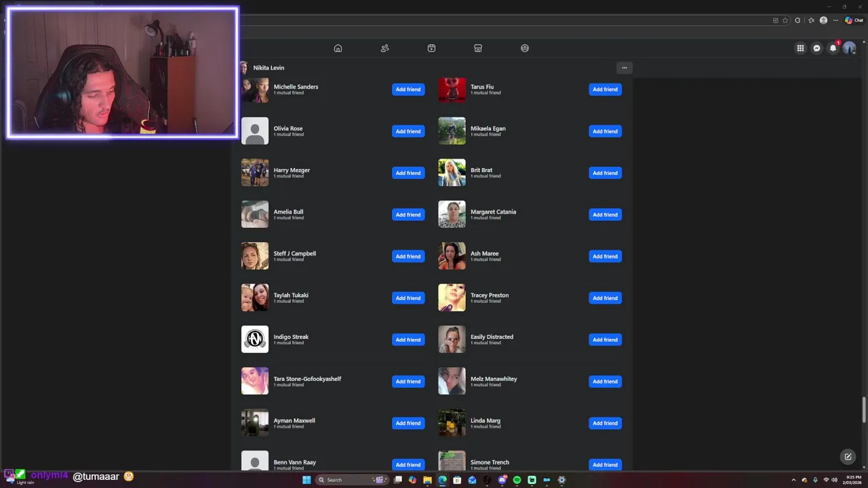
Task: Open Benn Vann Raay name link
Action: click(294, 462)
